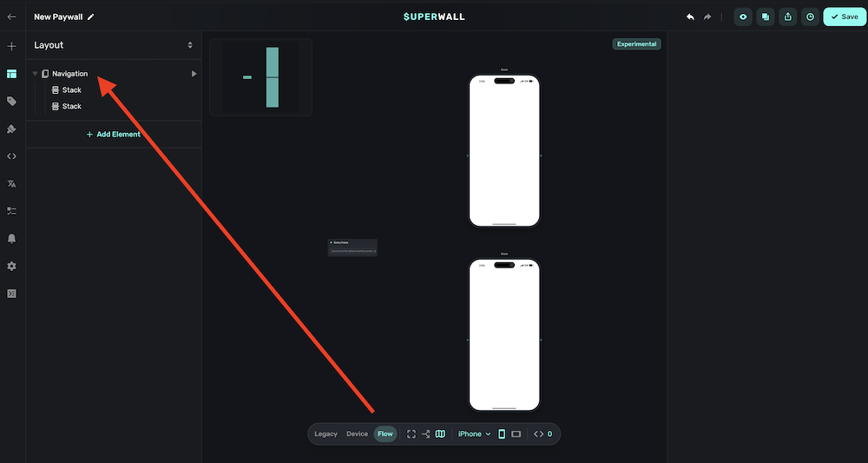
Task: Switch to landscape device orientation
Action: click(516, 433)
